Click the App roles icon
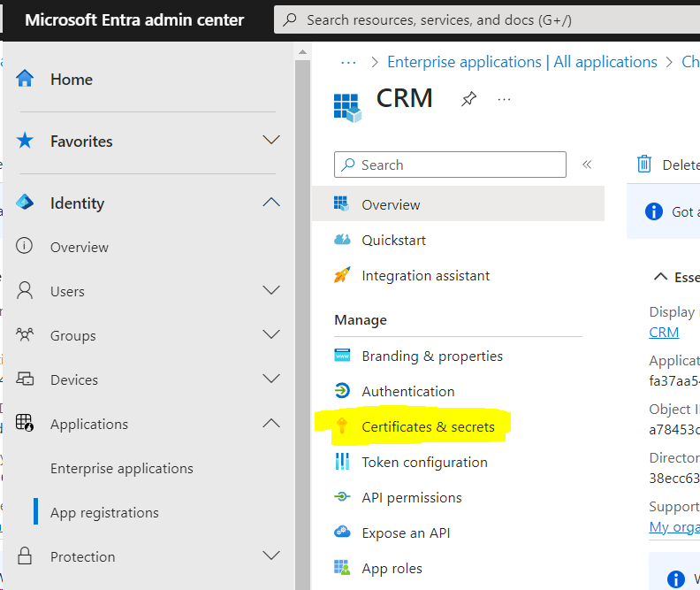The image size is (700, 590). [342, 567]
